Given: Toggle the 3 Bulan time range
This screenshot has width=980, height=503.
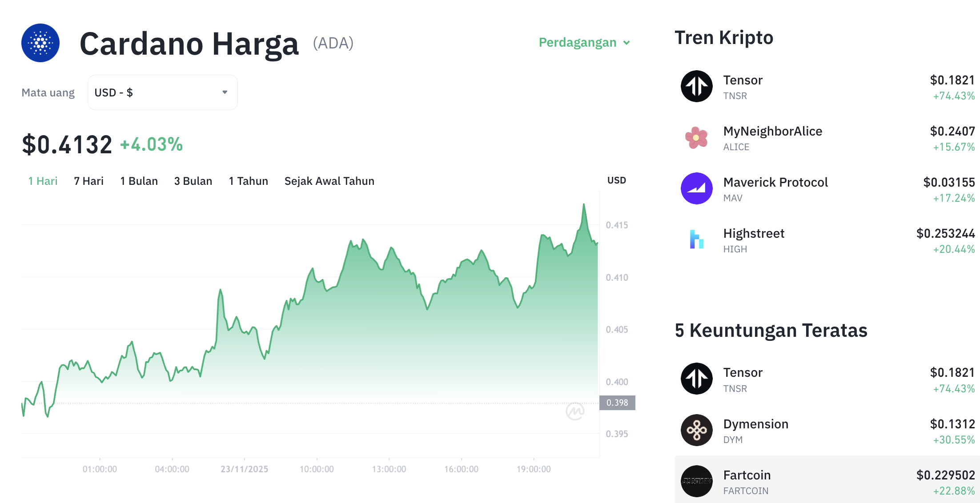Looking at the screenshot, I should (193, 181).
